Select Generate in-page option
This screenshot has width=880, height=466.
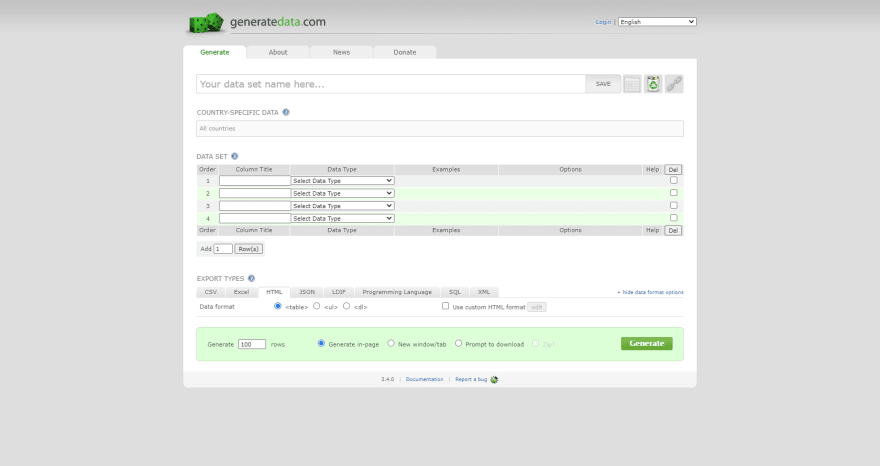pyautogui.click(x=321, y=344)
